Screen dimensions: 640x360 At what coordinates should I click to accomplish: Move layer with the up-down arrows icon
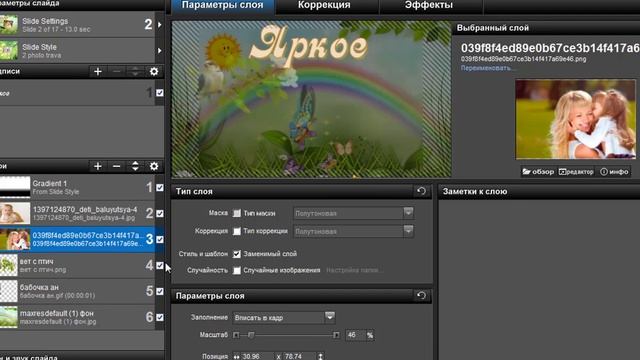click(x=135, y=166)
